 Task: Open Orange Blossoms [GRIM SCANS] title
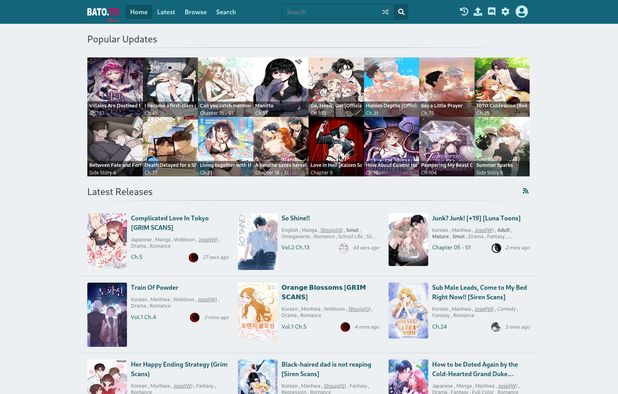click(324, 292)
